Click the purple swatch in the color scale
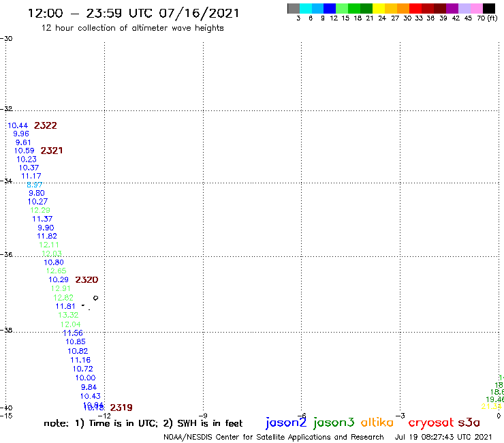This screenshot has height=443, width=504. (x=452, y=8)
